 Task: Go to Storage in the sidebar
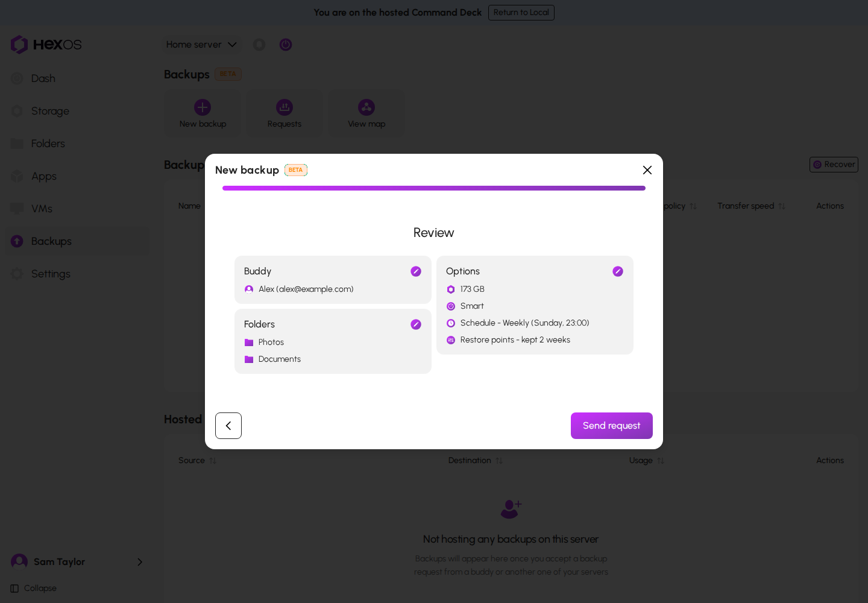[x=77, y=111]
